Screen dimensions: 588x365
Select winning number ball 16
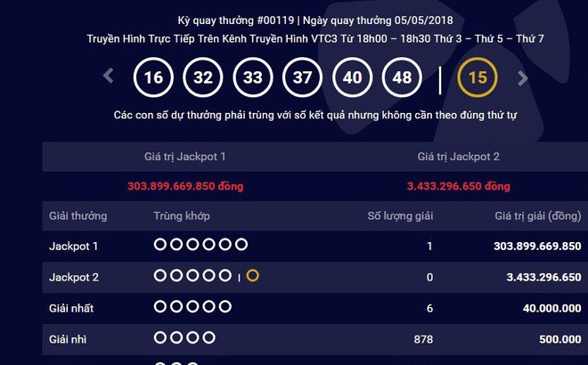pyautogui.click(x=153, y=77)
